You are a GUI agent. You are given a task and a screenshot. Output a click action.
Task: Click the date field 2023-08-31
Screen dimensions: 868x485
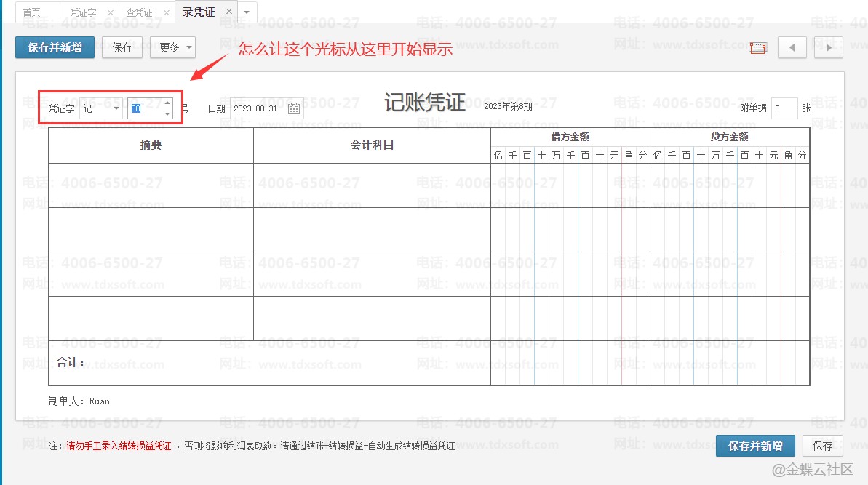click(258, 108)
